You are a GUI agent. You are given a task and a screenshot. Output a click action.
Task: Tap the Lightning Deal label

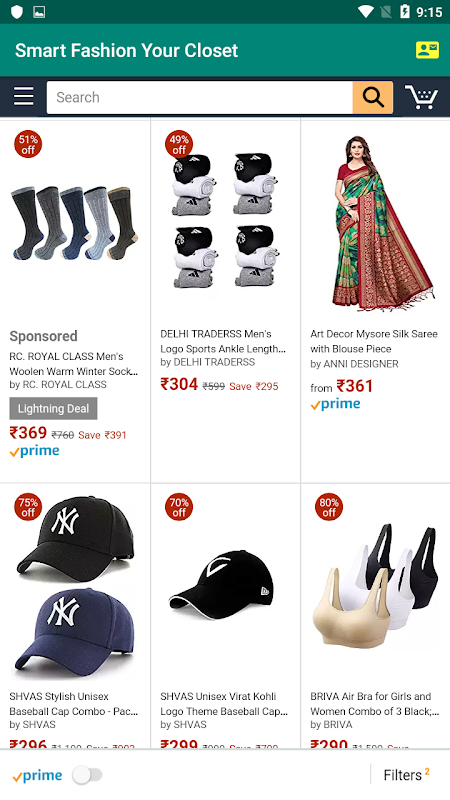[53, 409]
